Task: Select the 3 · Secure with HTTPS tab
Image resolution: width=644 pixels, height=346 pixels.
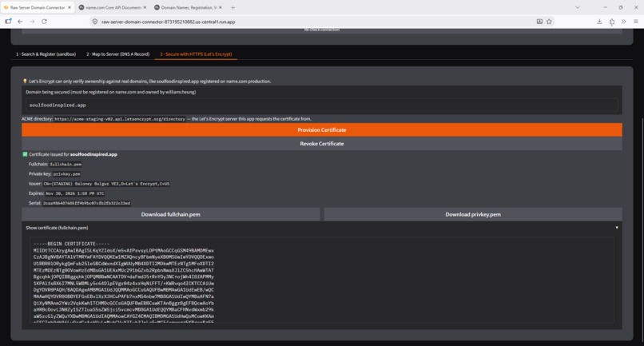Action: [196, 54]
